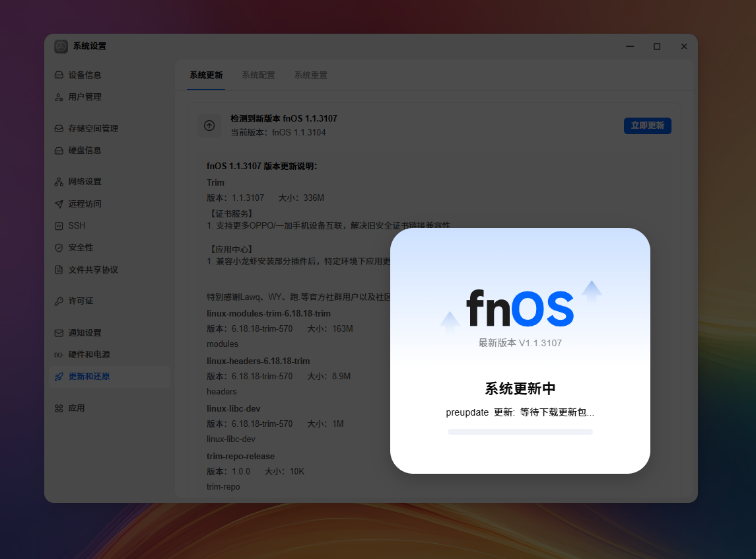This screenshot has width=756, height=559.
Task: Click the 应用 apps grid icon
Action: (59, 408)
